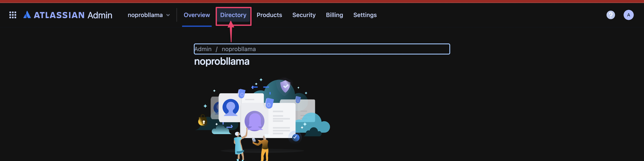644x161 pixels.
Task: Switch to the Directory tab
Action: coord(233,15)
